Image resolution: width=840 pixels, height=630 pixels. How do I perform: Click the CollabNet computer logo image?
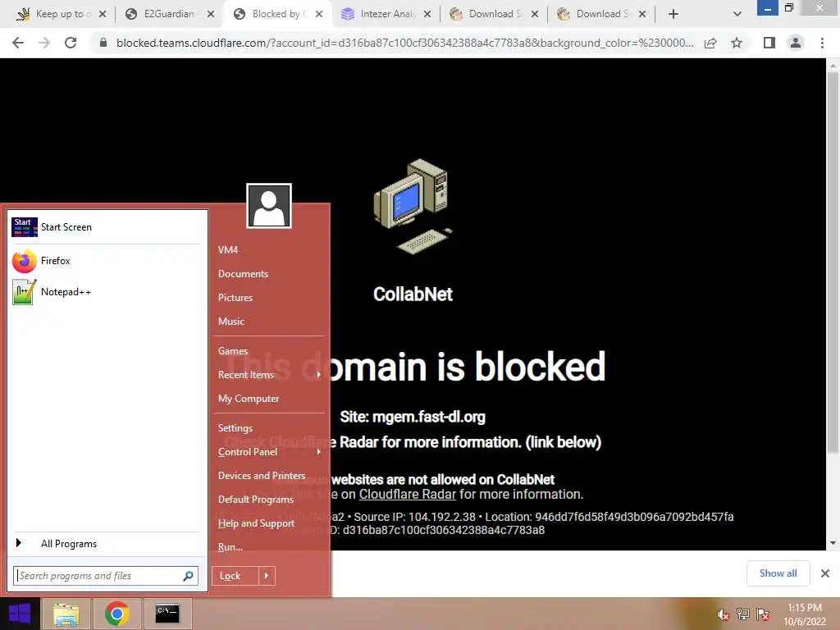pyautogui.click(x=413, y=207)
